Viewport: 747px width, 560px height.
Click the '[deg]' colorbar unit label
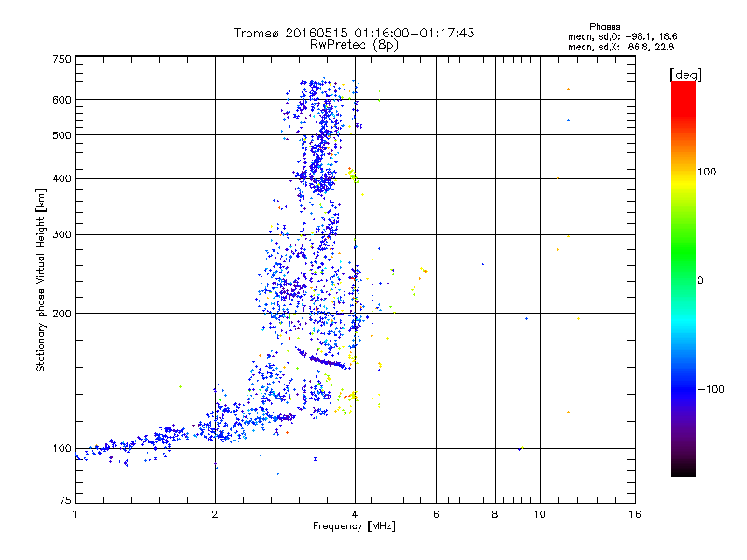point(685,75)
